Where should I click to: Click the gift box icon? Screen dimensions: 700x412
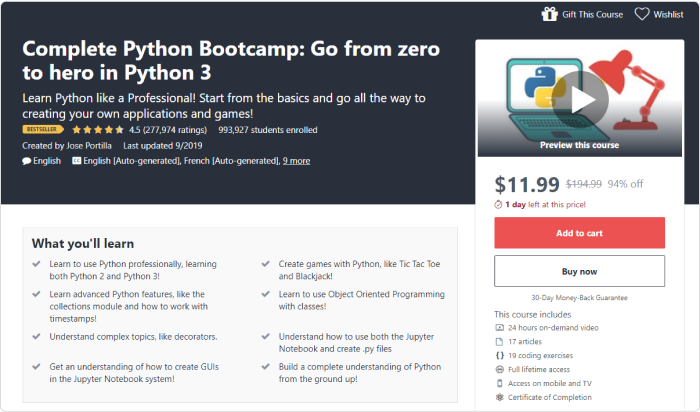pyautogui.click(x=550, y=14)
